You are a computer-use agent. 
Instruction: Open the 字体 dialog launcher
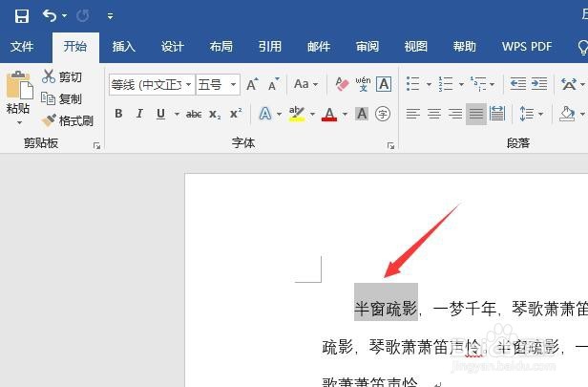390,146
